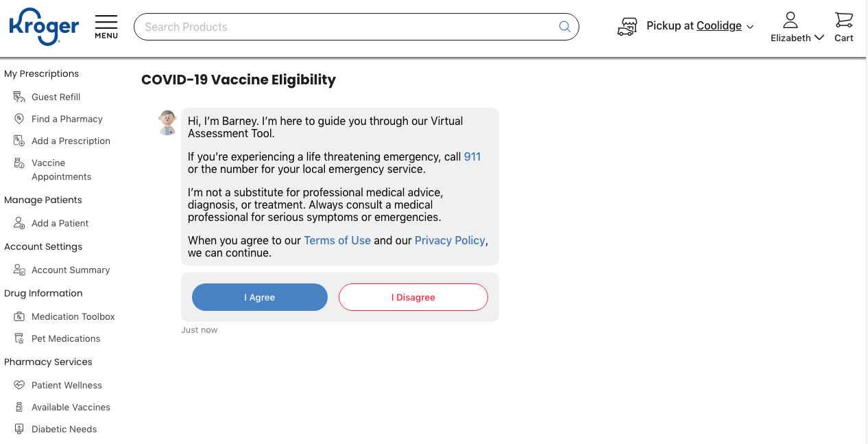Click the pickup truck icon
This screenshot has width=868, height=444.
(627, 27)
